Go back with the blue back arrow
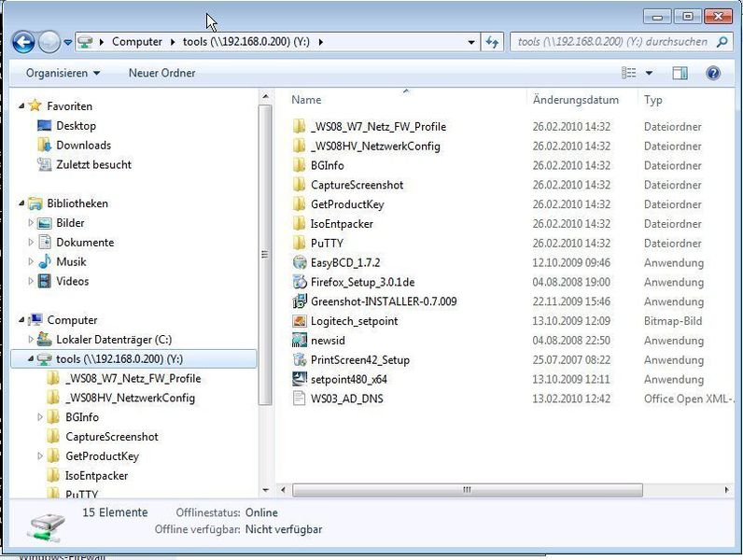This screenshot has width=743, height=560. pyautogui.click(x=23, y=42)
